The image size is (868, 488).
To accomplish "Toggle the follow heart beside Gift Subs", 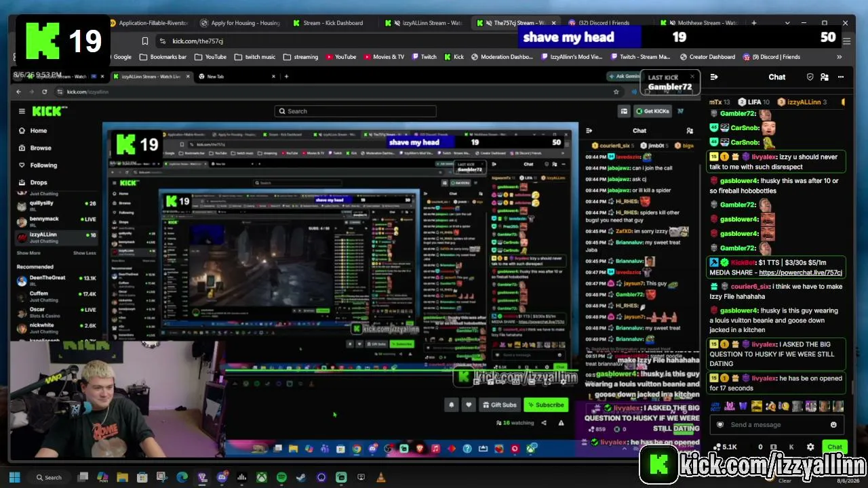I will (468, 405).
